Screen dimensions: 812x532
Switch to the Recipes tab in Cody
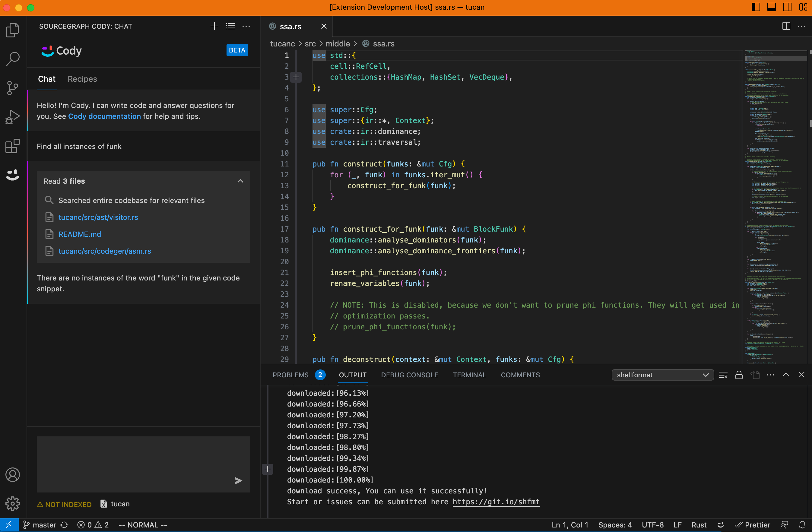coord(82,79)
